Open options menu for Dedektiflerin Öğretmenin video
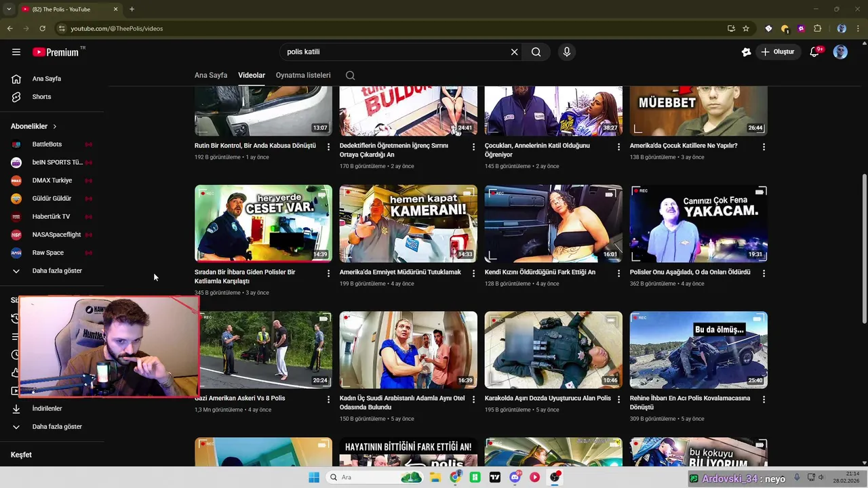868x488 pixels. [474, 146]
